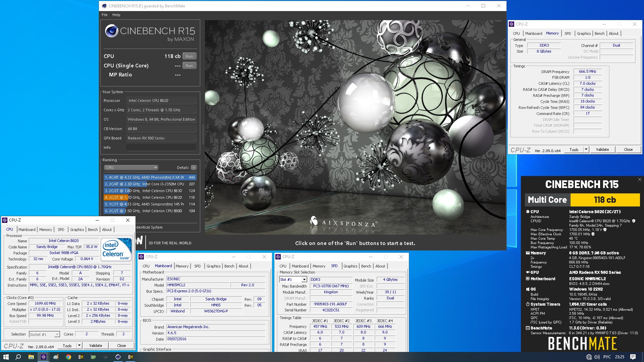Image resolution: width=644 pixels, height=362 pixels.
Task: Select highlighted ranking row Celeron B820 118
Action: click(150, 197)
